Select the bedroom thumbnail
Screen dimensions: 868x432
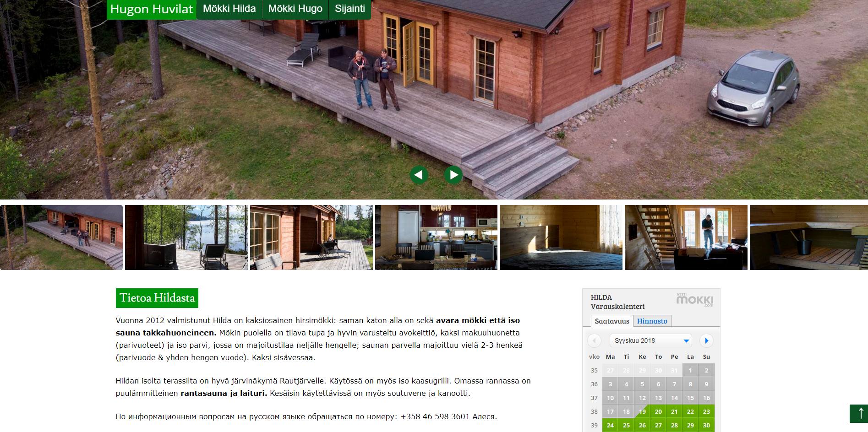coord(561,238)
